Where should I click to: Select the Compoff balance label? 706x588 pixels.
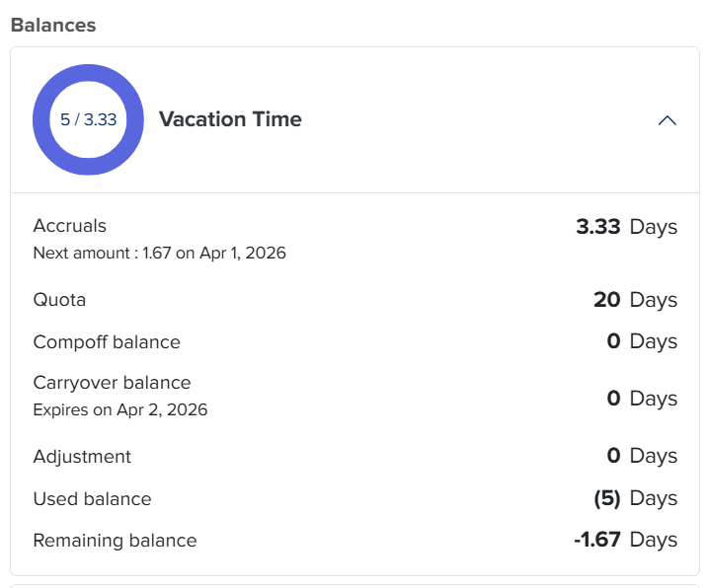[x=107, y=342]
